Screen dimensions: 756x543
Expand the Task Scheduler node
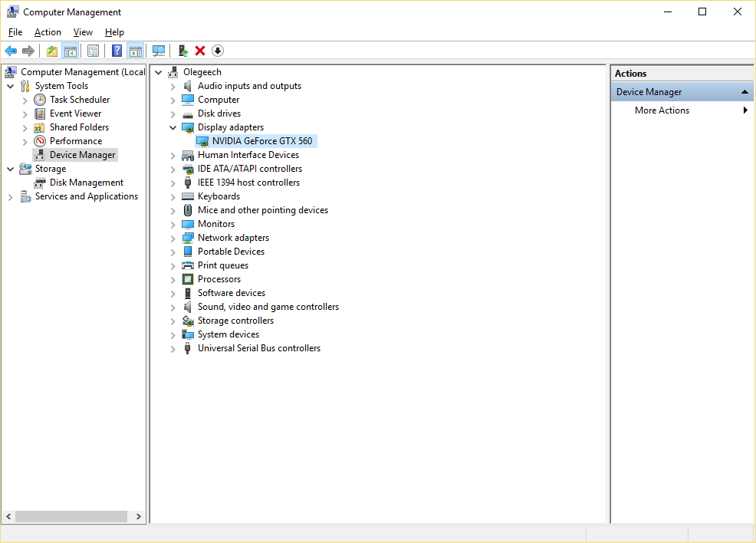25,100
